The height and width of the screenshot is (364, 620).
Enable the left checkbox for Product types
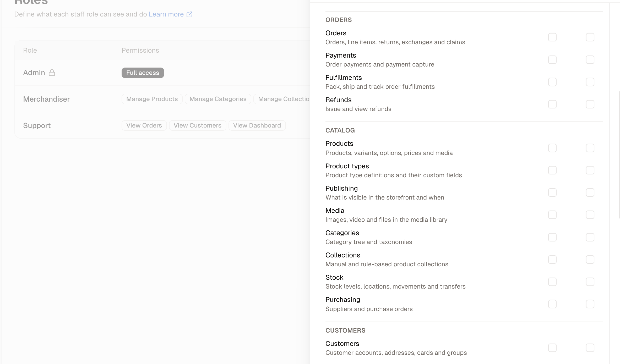click(x=552, y=170)
